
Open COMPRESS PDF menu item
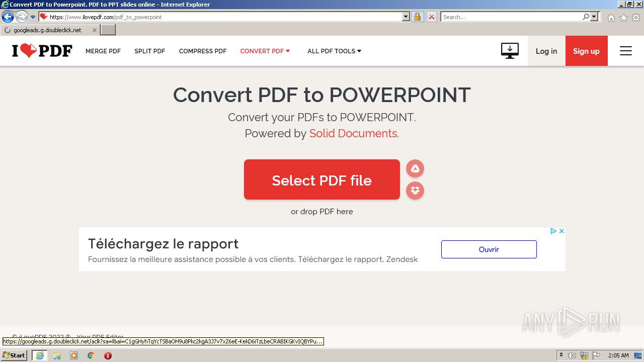point(203,51)
